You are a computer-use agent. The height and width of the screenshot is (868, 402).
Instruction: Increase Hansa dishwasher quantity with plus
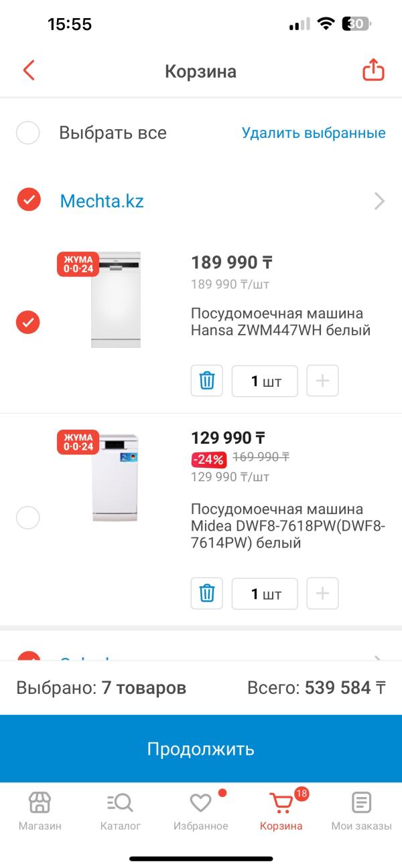pyautogui.click(x=322, y=381)
